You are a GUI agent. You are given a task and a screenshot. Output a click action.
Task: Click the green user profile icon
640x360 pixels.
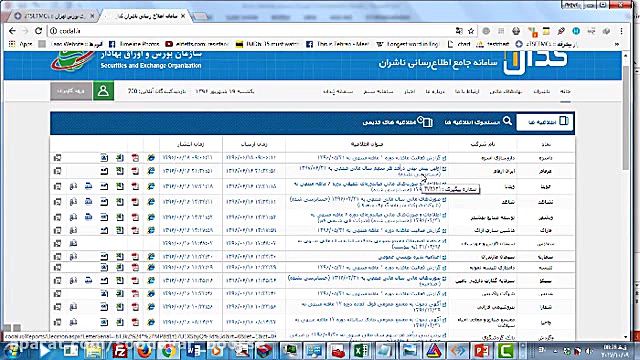(103, 91)
